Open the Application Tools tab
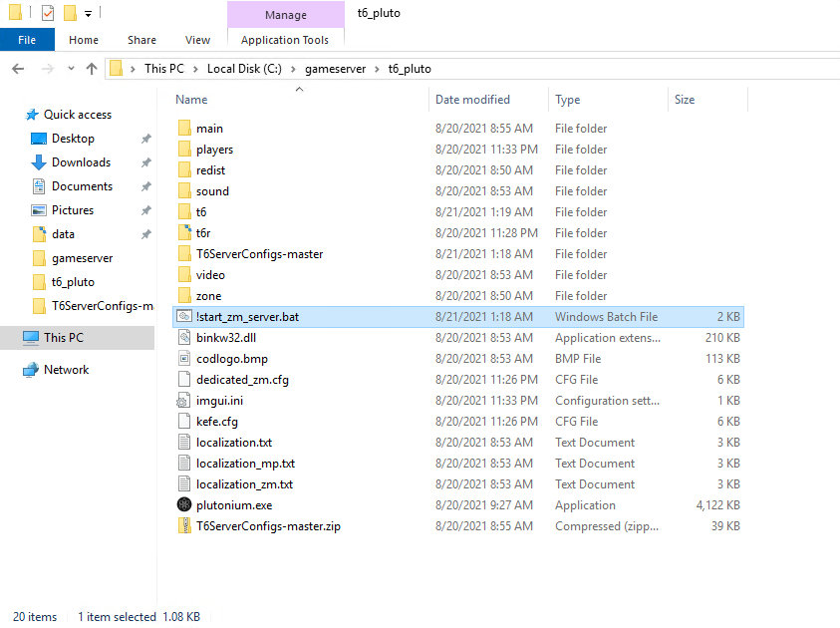The width and height of the screenshot is (840, 628). point(285,40)
